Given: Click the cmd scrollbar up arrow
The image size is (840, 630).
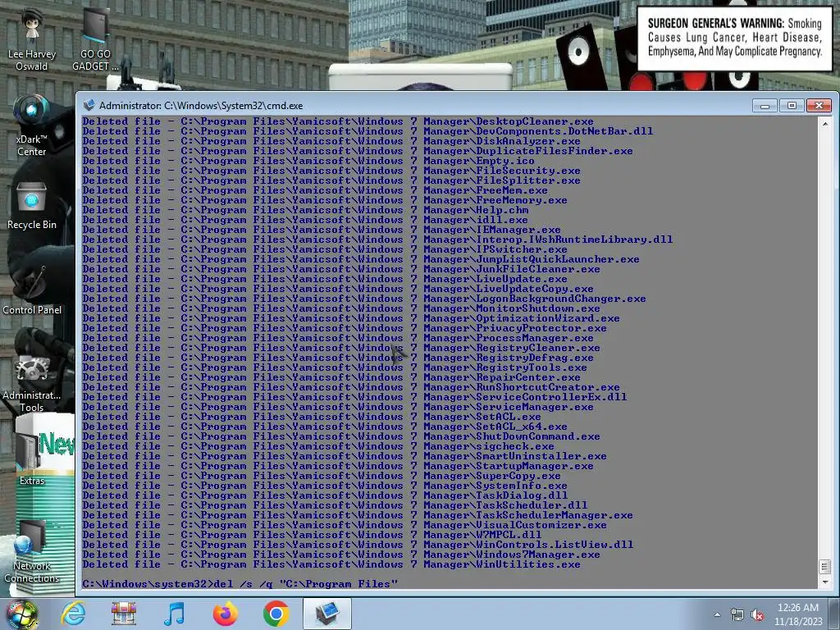Looking at the screenshot, I should click(825, 123).
